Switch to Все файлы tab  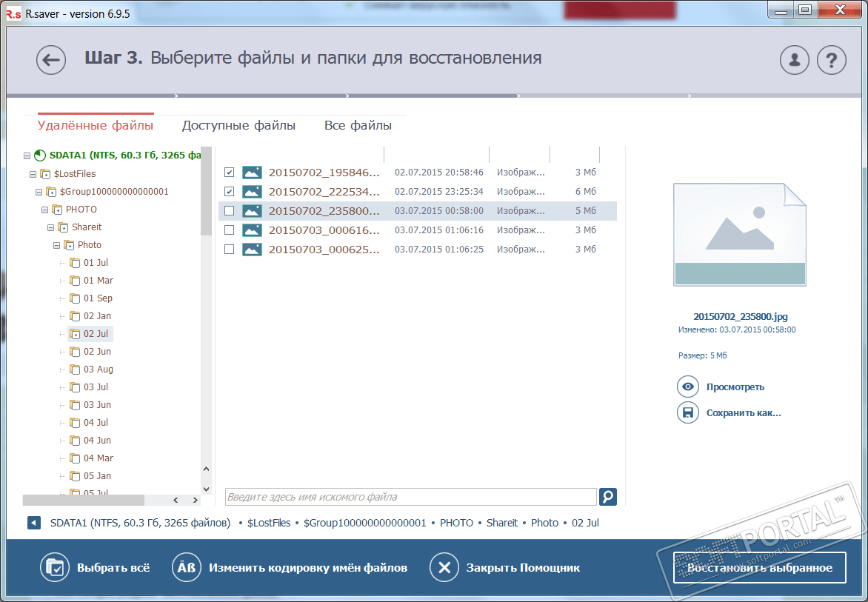tap(358, 126)
